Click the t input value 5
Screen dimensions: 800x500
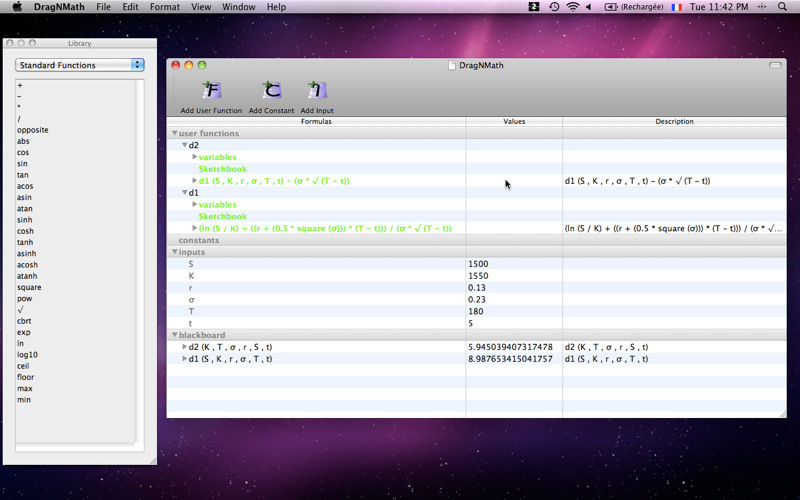pyautogui.click(x=470, y=323)
